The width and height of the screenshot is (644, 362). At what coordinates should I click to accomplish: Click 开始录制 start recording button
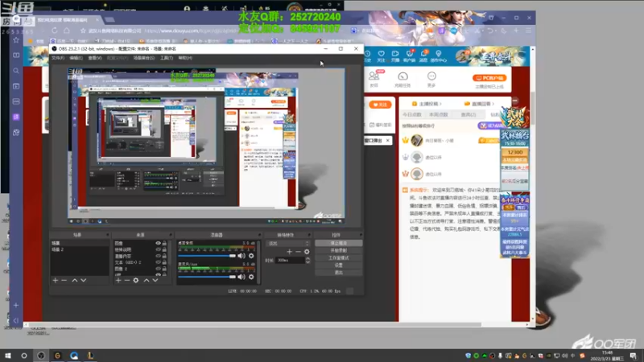coord(338,250)
